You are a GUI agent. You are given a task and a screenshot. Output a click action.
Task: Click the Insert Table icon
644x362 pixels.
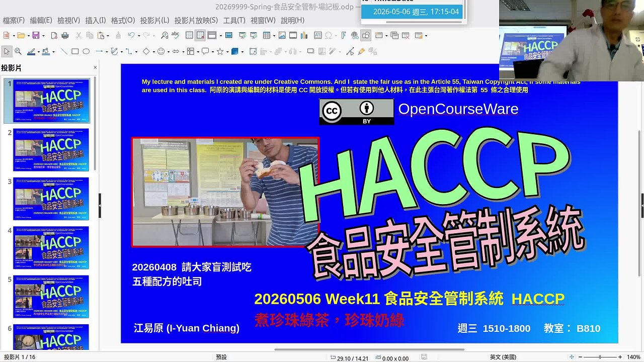coord(267,35)
